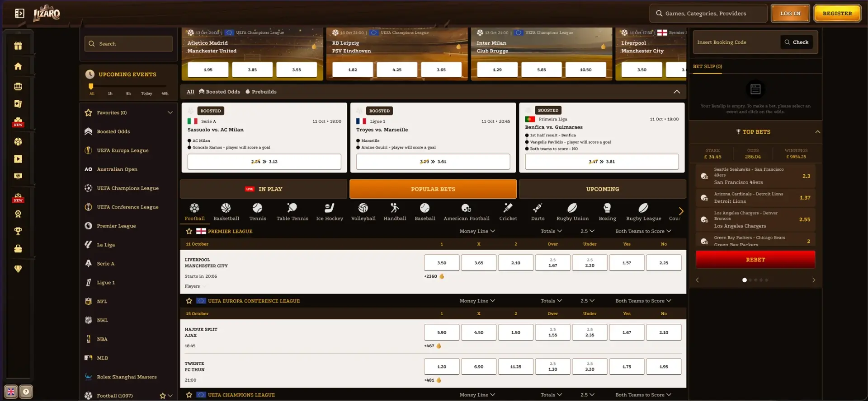Open the diamond VIP icon in the sidebar
The image size is (868, 401).
coord(18,269)
